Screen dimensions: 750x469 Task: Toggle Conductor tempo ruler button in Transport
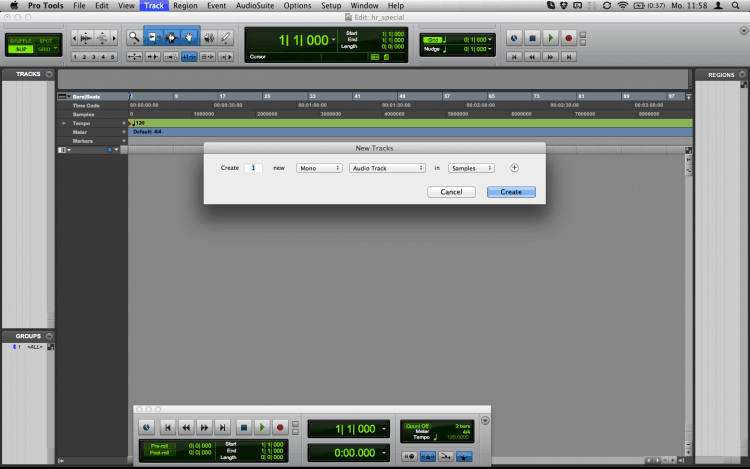pyautogui.click(x=464, y=457)
